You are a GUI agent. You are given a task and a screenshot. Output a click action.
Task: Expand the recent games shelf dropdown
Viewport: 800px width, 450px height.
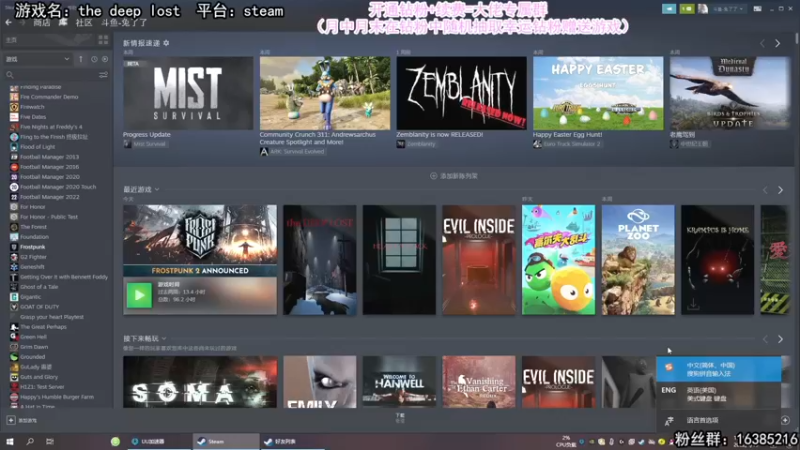(157, 189)
